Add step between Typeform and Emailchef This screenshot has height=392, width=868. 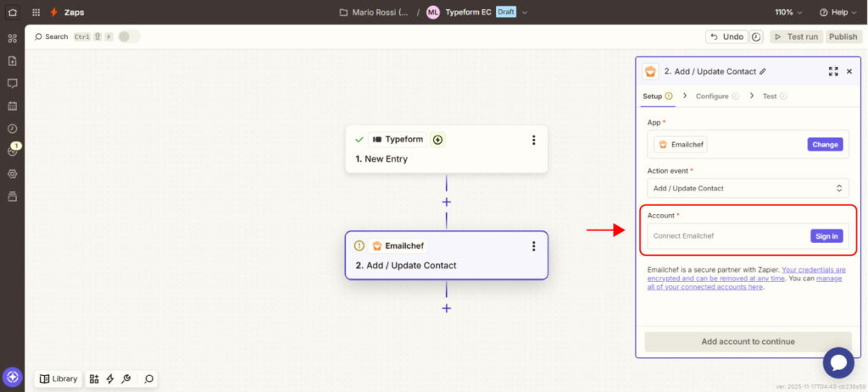coord(446,202)
